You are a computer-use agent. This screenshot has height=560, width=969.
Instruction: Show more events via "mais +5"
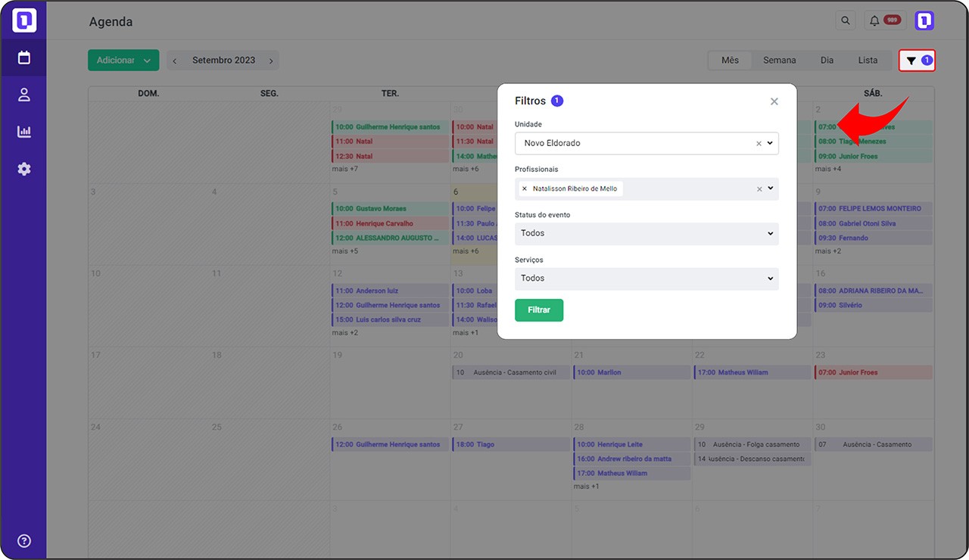tap(345, 251)
